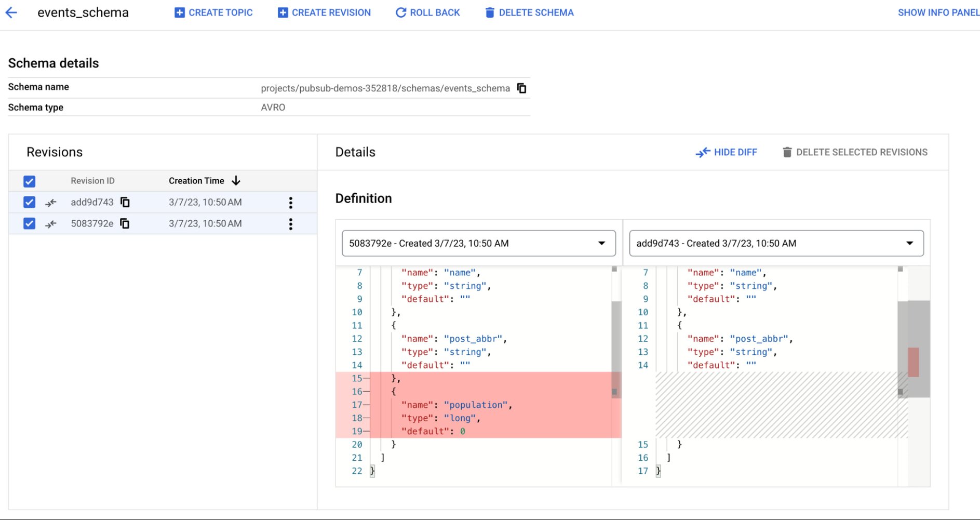The width and height of the screenshot is (980, 520).
Task: Click the "long" type on line 18
Action: point(460,418)
